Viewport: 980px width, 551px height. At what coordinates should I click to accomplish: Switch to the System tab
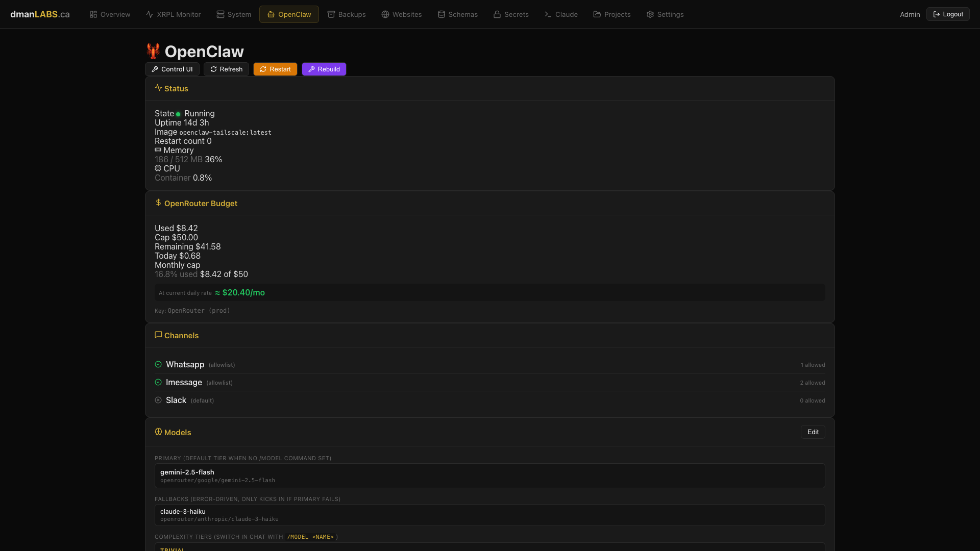pos(234,14)
